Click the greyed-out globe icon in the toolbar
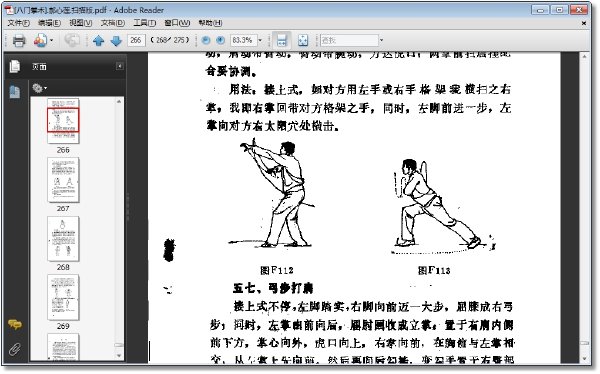600x374 pixels. (72, 40)
